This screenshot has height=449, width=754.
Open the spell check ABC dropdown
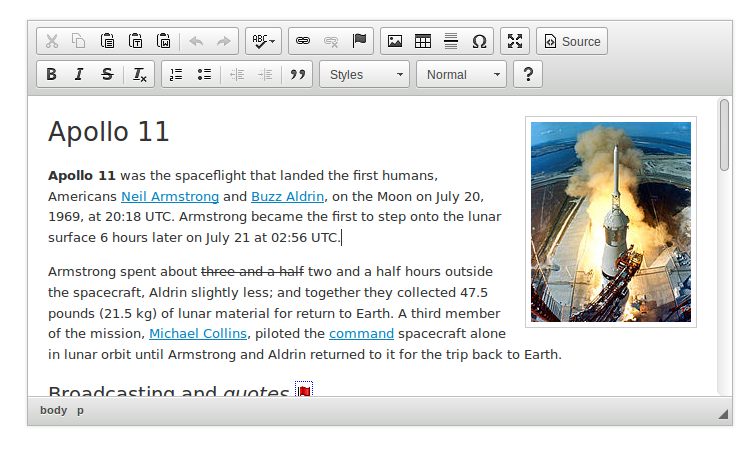(264, 41)
